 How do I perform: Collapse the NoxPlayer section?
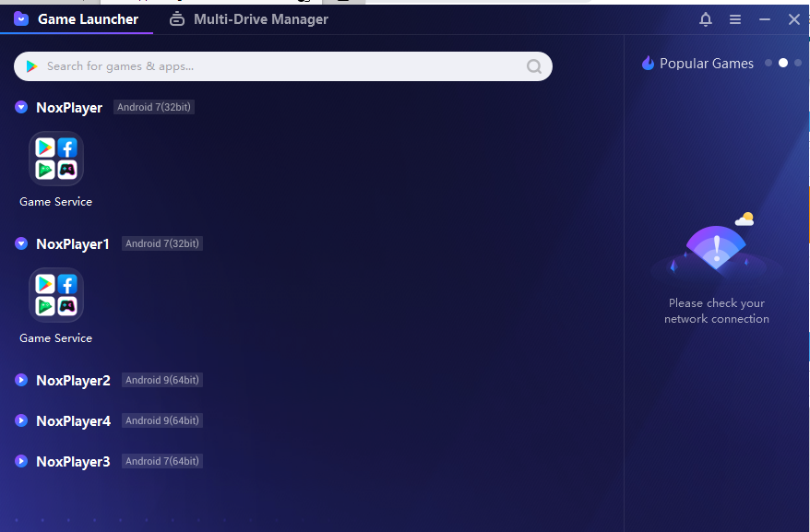pyautogui.click(x=21, y=107)
